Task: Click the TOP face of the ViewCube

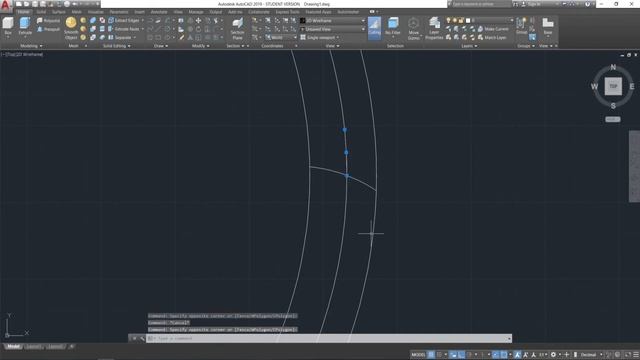Action: click(613, 86)
